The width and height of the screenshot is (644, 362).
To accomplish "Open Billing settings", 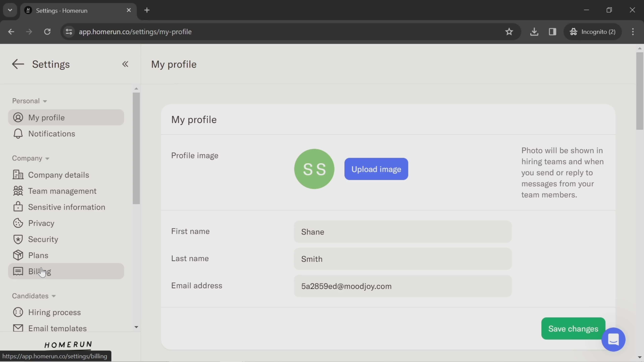I will 66,271.
